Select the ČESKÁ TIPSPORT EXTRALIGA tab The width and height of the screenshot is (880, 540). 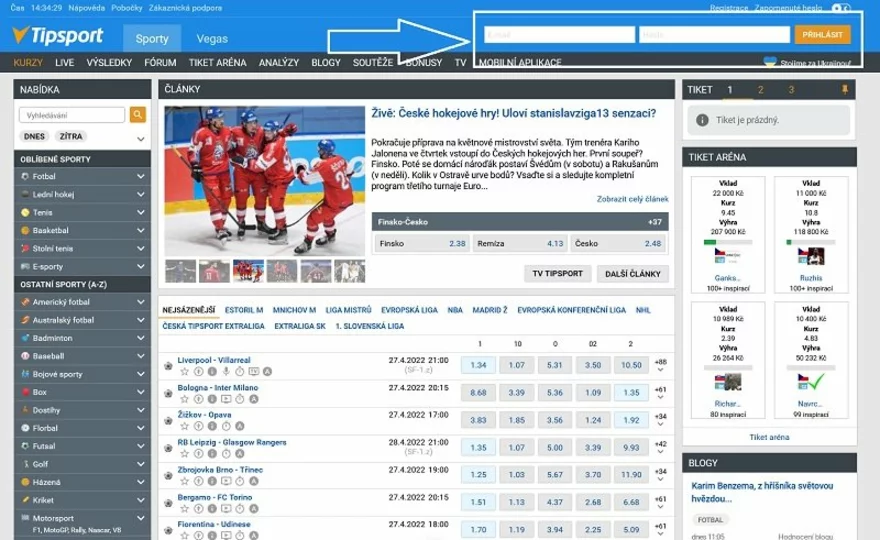(x=213, y=326)
